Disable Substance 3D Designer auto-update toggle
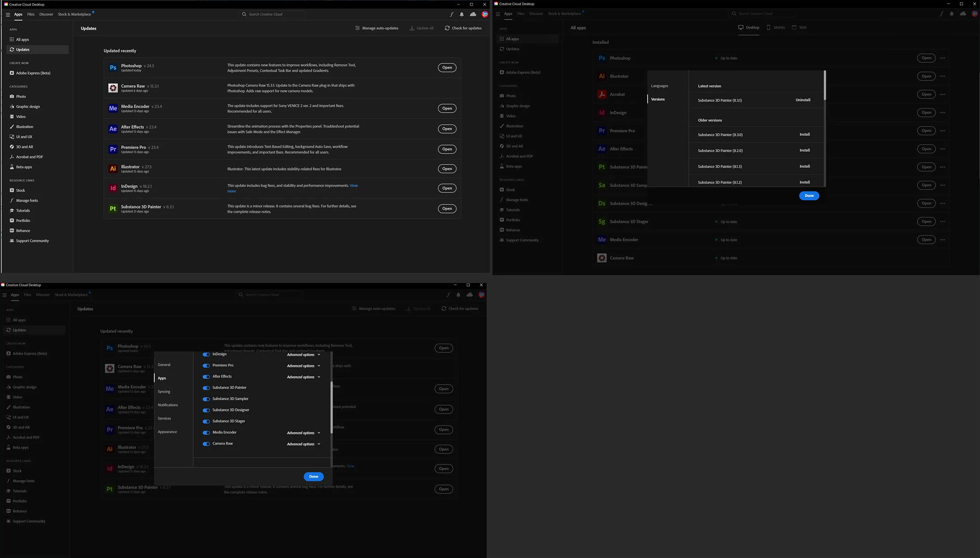Image resolution: width=980 pixels, height=558 pixels. tap(206, 410)
